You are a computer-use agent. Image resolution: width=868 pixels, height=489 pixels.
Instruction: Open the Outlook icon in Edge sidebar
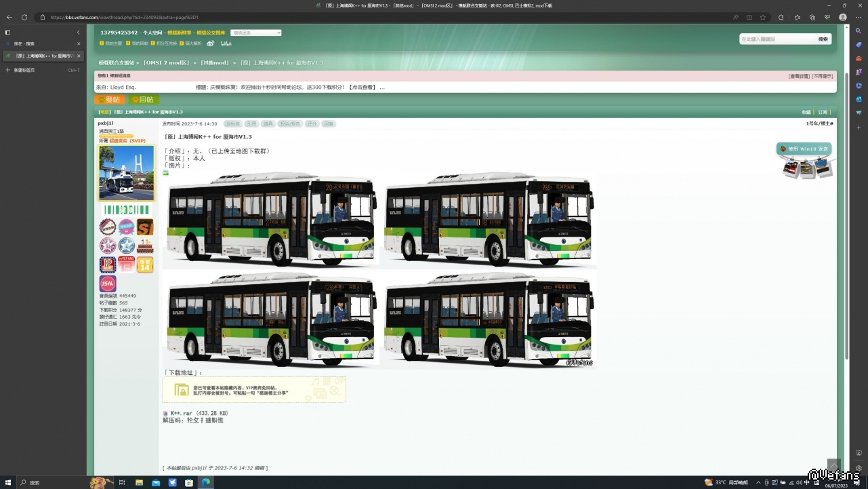click(x=859, y=99)
